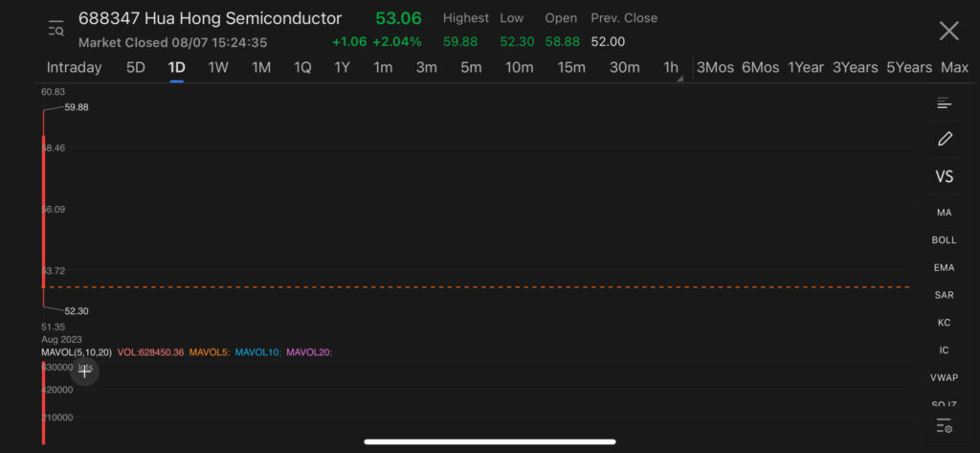Tap the plus button on volume panel
The image size is (980, 453).
pyautogui.click(x=84, y=373)
